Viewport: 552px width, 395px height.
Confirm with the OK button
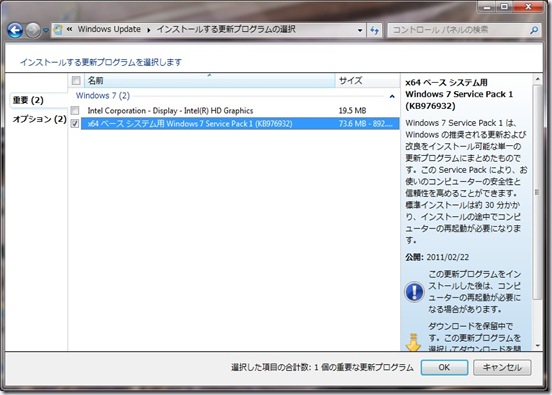point(444,367)
